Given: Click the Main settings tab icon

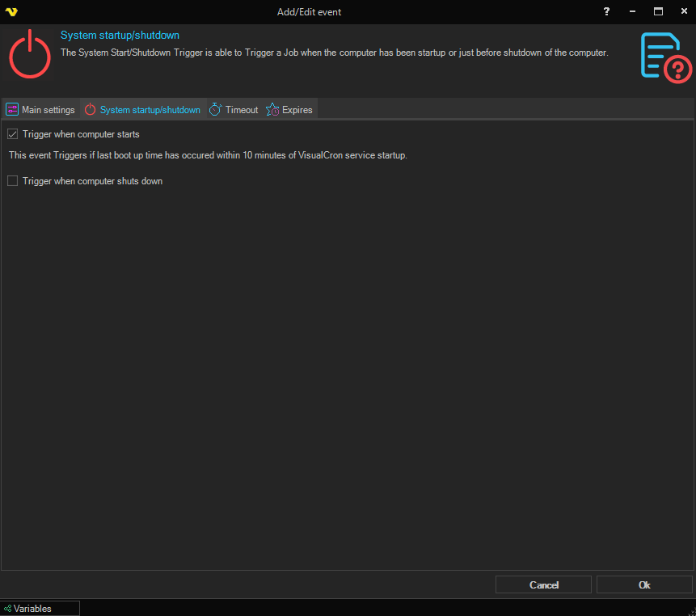Looking at the screenshot, I should point(12,109).
